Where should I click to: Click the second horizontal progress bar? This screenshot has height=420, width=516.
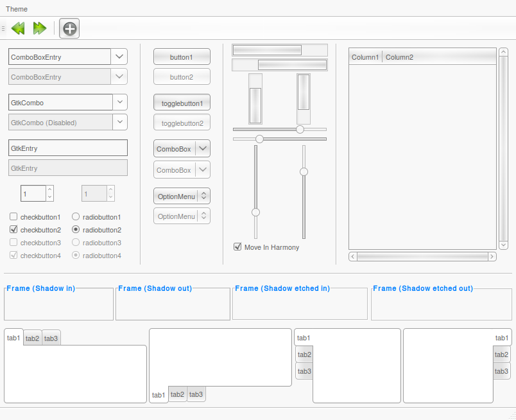point(280,65)
